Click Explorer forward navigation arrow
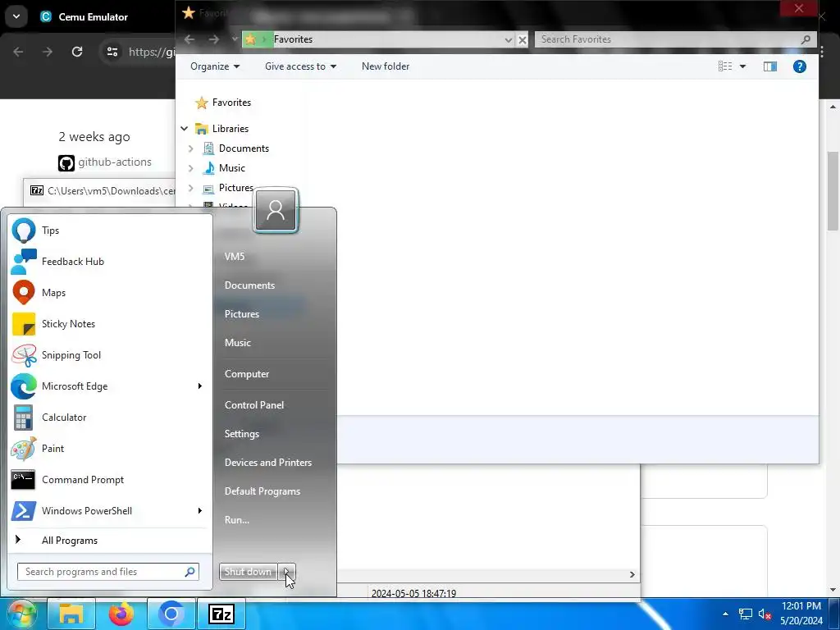The height and width of the screenshot is (630, 840). [214, 39]
